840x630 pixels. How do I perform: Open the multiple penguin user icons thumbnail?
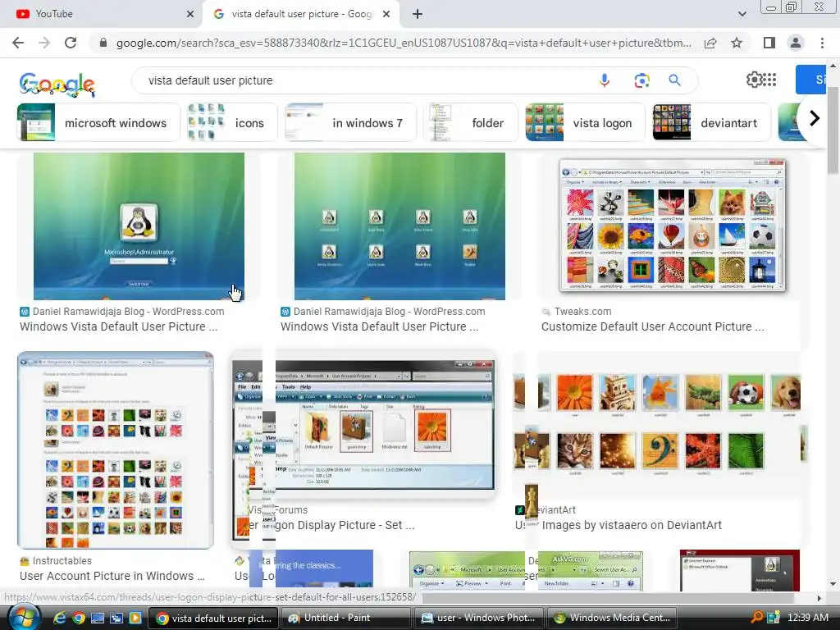click(x=399, y=226)
